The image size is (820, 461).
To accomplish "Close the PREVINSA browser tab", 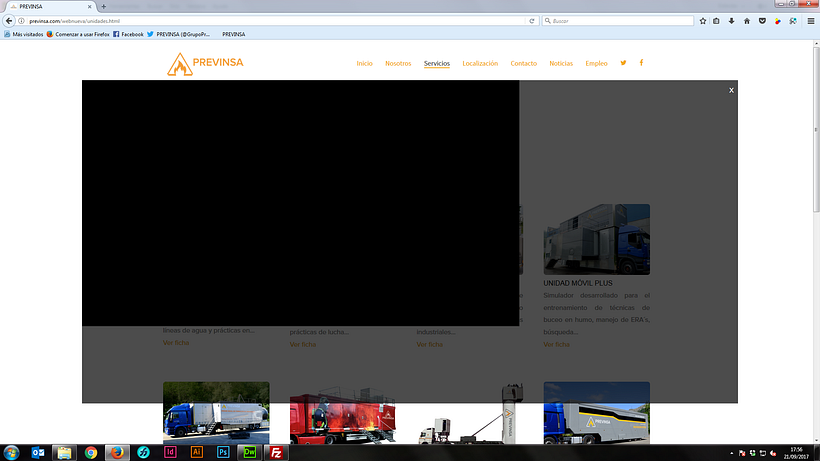I will click(89, 7).
